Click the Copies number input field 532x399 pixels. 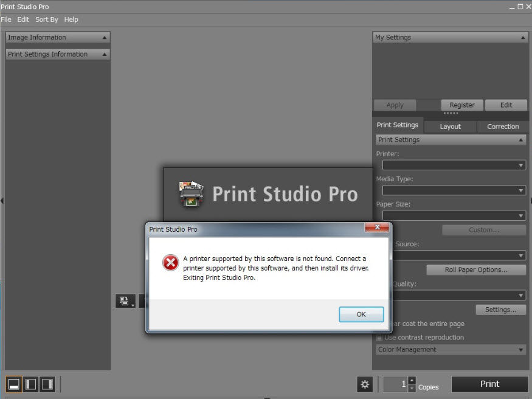395,384
